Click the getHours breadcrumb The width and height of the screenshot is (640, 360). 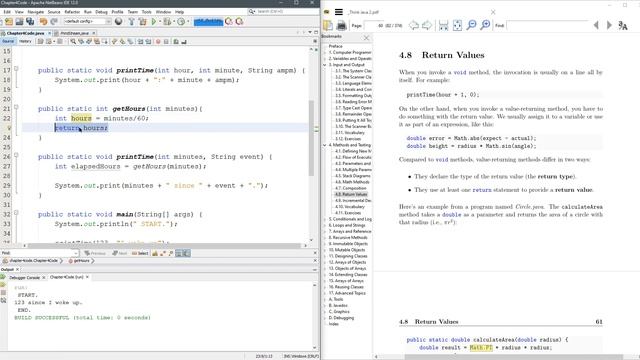point(81,260)
